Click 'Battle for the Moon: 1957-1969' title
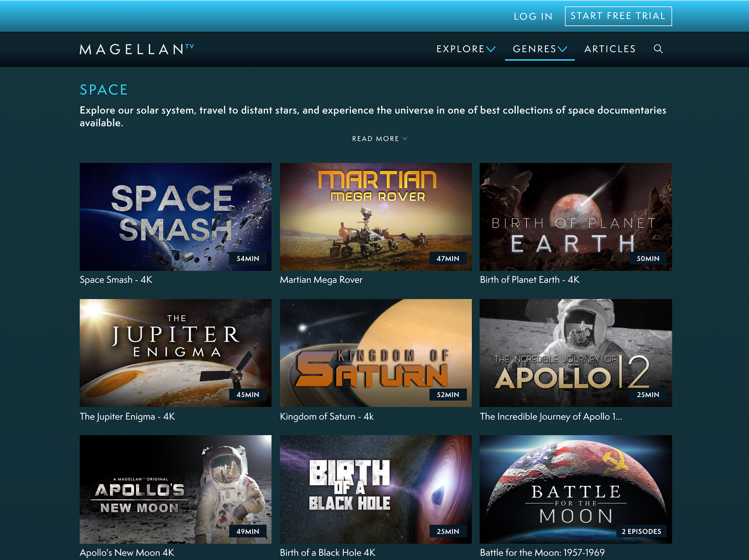This screenshot has width=749, height=560. pos(542,553)
